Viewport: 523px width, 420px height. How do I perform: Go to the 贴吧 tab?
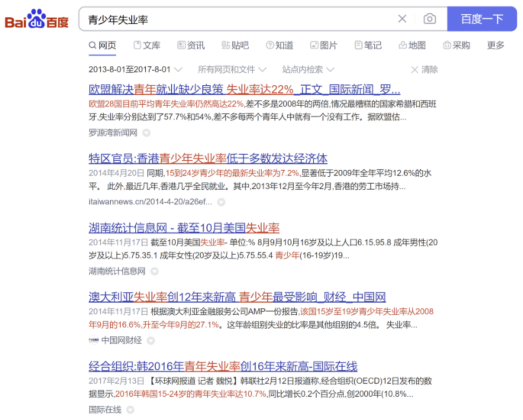point(235,45)
